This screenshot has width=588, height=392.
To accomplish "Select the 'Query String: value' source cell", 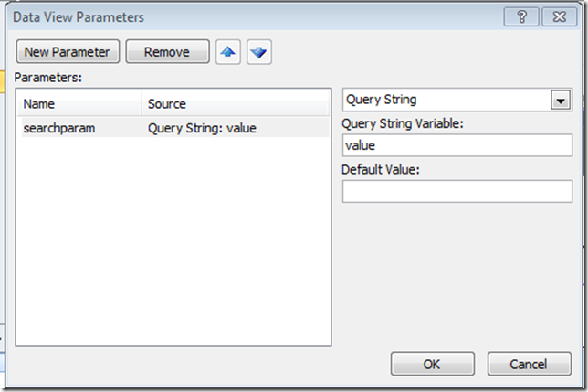I will pyautogui.click(x=202, y=128).
